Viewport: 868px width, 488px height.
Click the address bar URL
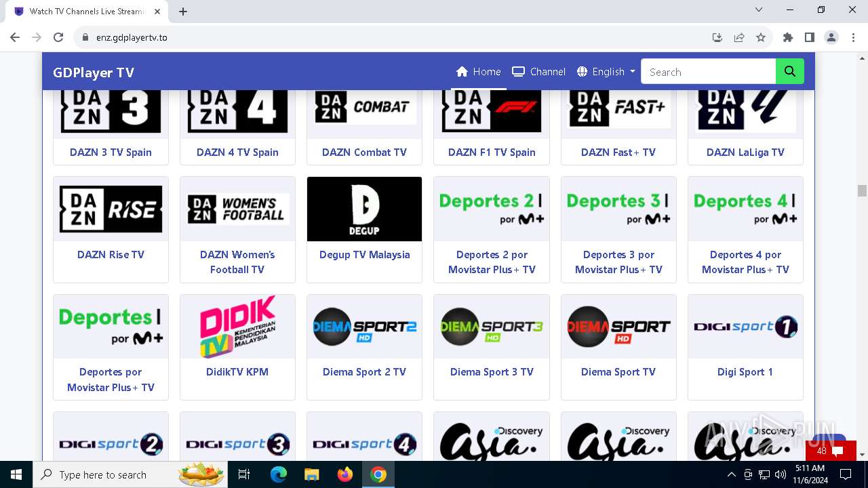click(132, 37)
